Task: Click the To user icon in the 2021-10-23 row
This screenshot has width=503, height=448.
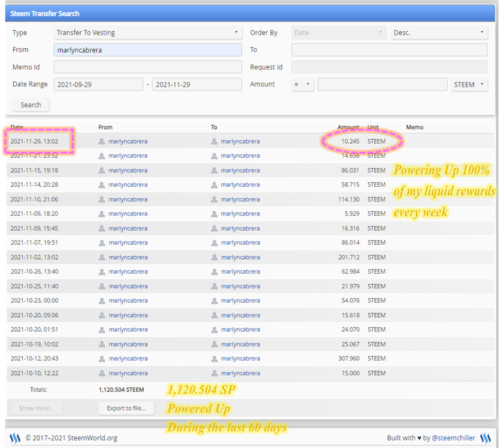Action: (x=214, y=301)
